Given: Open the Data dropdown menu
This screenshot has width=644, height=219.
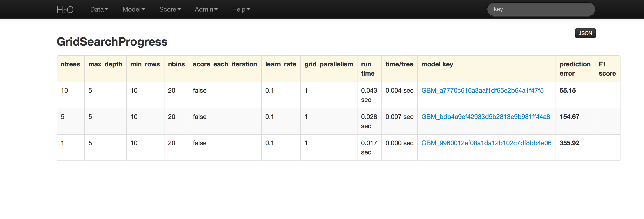Looking at the screenshot, I should coord(99,9).
